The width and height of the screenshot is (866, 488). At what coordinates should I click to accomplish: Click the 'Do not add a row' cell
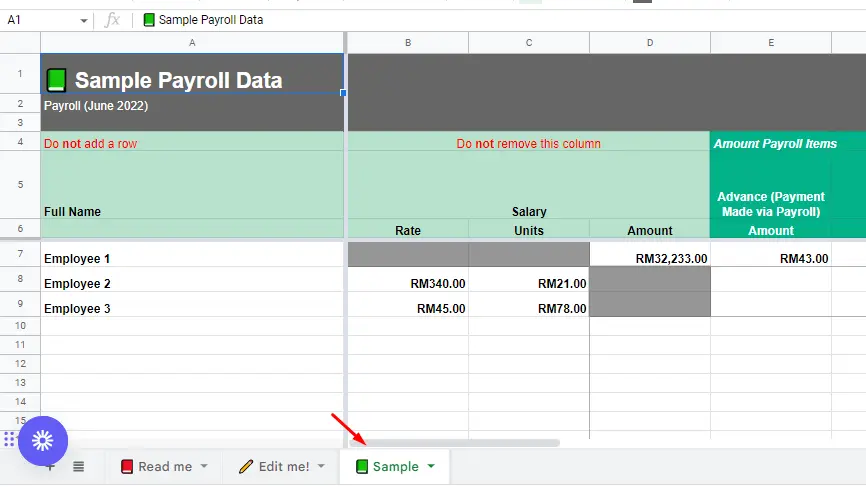coord(192,141)
